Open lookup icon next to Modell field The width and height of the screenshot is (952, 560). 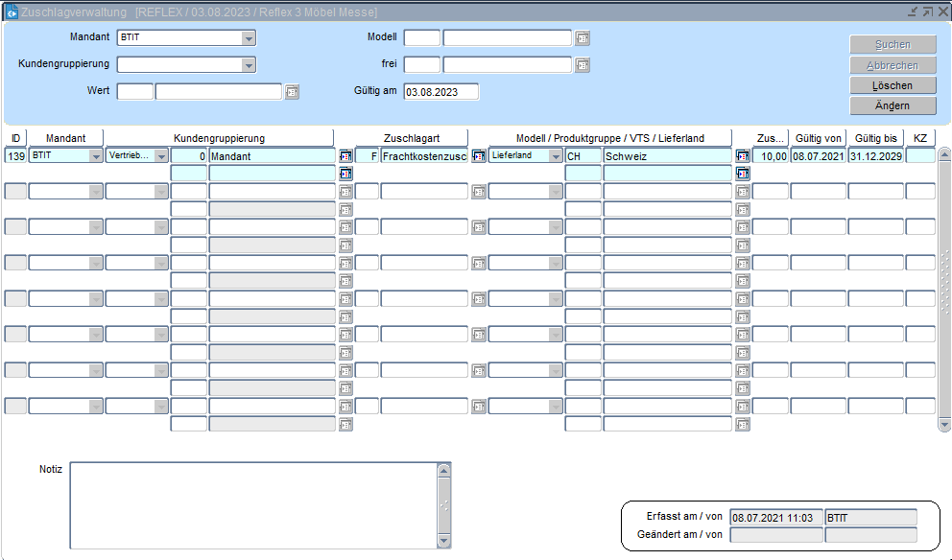click(582, 38)
